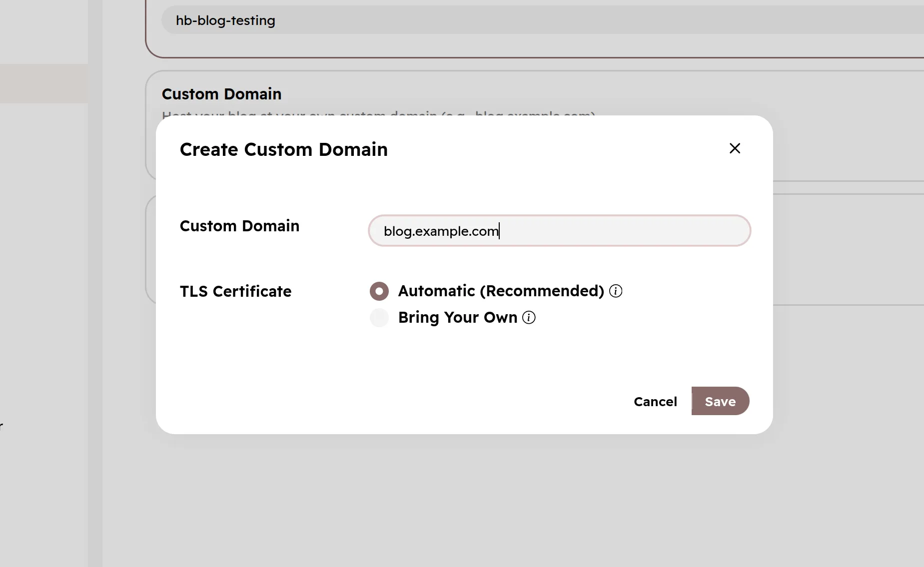Save the custom domain
924x567 pixels.
click(720, 401)
